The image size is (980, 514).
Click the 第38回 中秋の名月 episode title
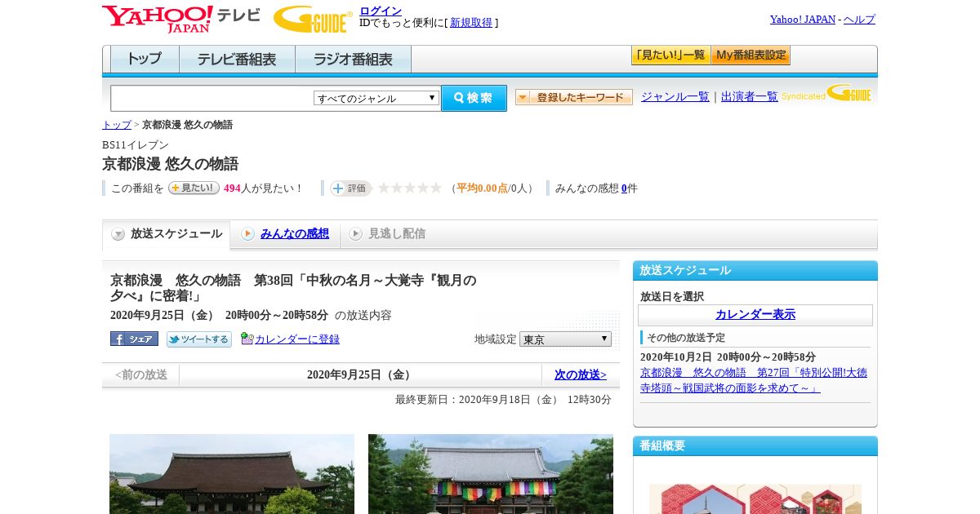point(293,288)
